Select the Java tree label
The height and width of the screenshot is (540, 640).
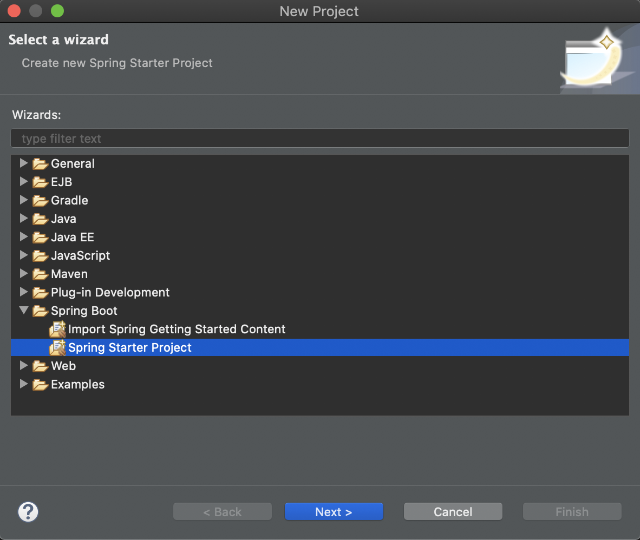tap(64, 219)
